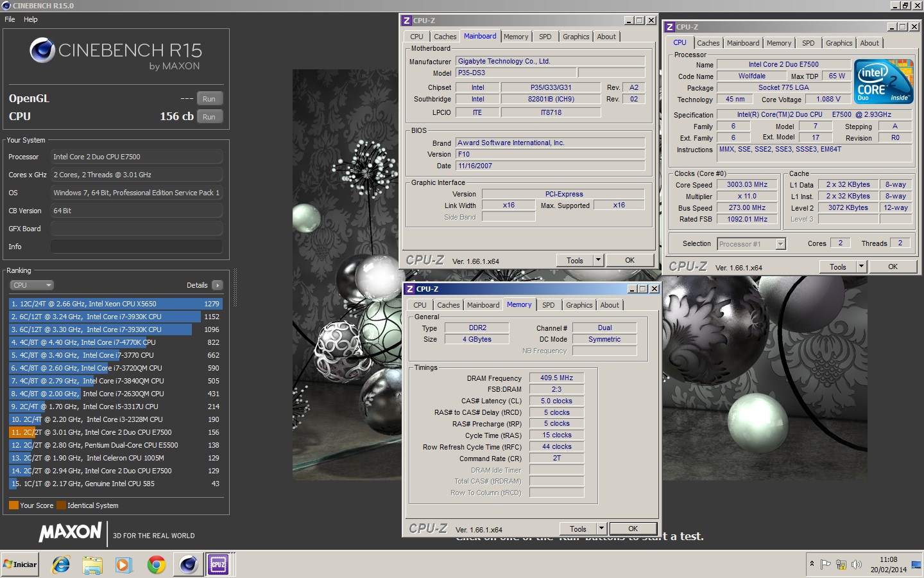The height and width of the screenshot is (578, 924).
Task: Launch Windows Media Player from taskbar
Action: click(x=124, y=565)
